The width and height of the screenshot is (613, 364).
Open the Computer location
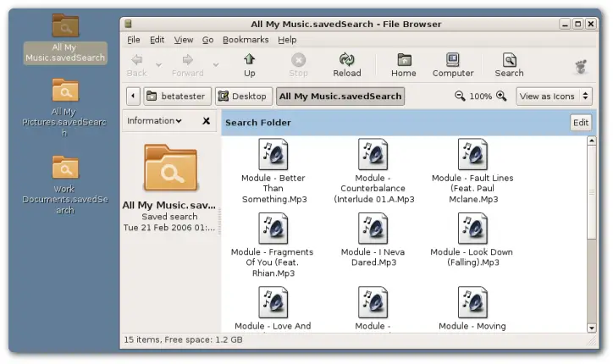click(453, 64)
